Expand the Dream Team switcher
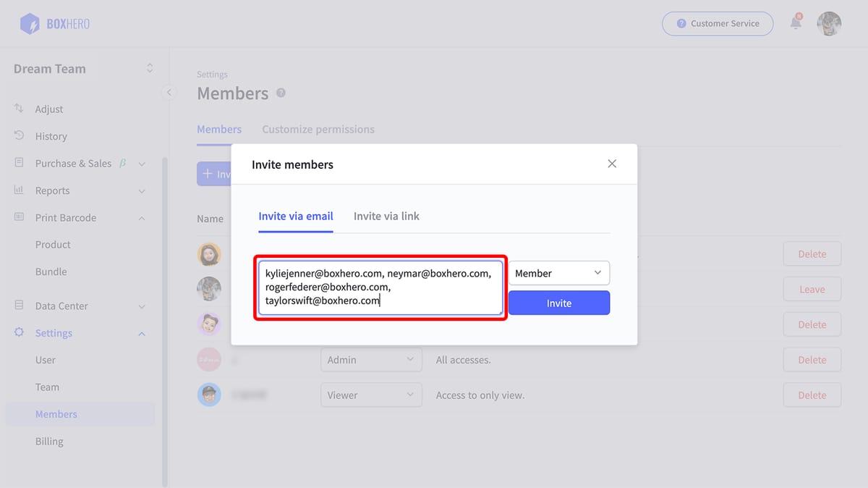Image resolution: width=868 pixels, height=488 pixels. coord(150,68)
